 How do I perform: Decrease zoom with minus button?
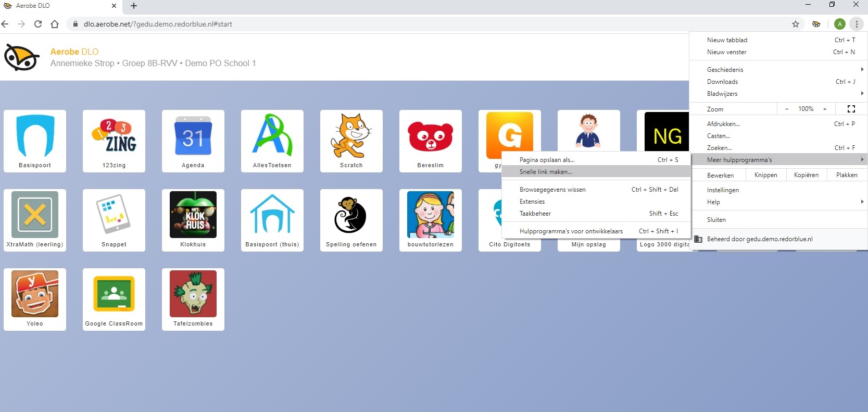tap(787, 109)
